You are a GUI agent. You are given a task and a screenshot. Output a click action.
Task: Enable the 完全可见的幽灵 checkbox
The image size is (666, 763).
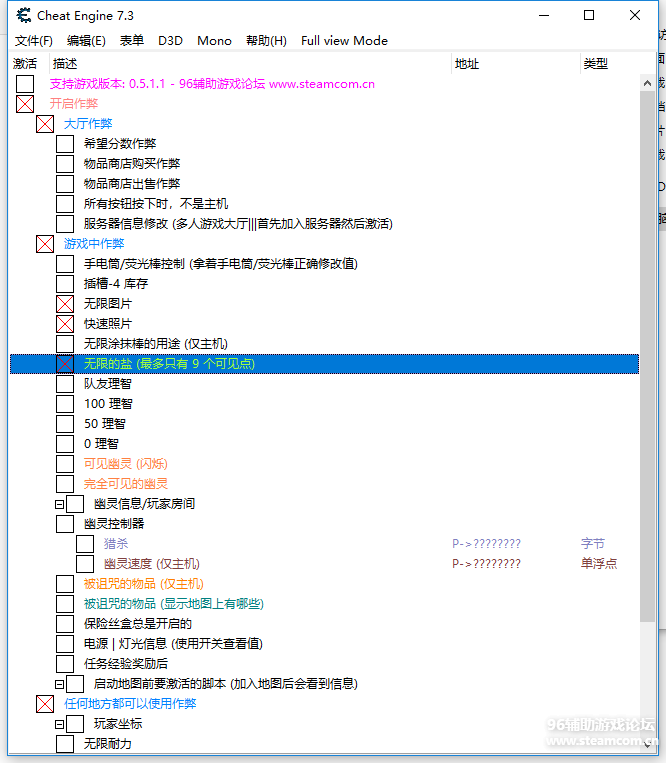point(65,484)
